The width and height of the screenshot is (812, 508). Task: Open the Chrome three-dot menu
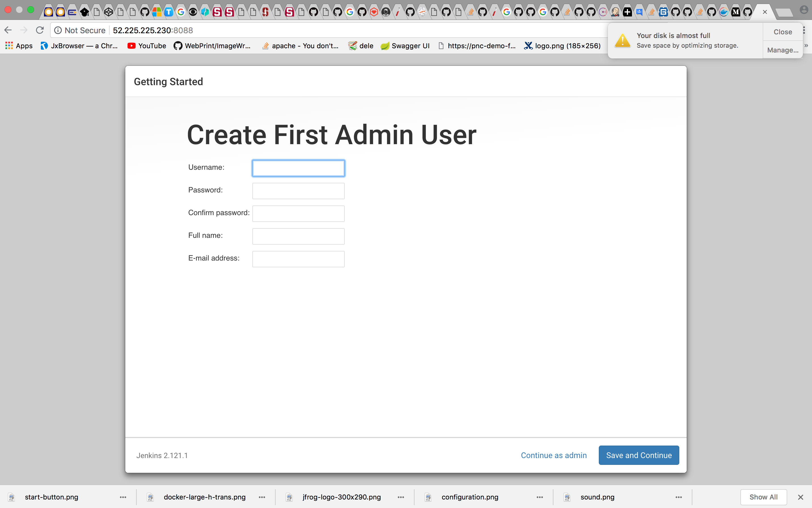click(804, 30)
